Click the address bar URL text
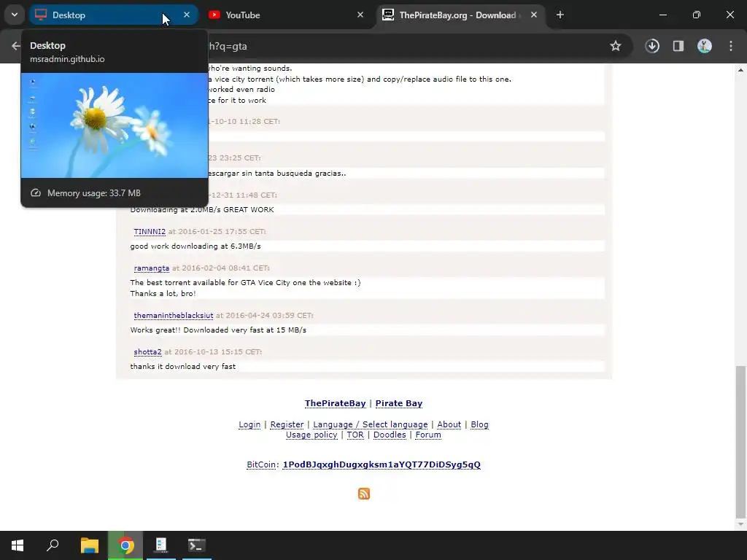747x560 pixels. click(x=228, y=46)
